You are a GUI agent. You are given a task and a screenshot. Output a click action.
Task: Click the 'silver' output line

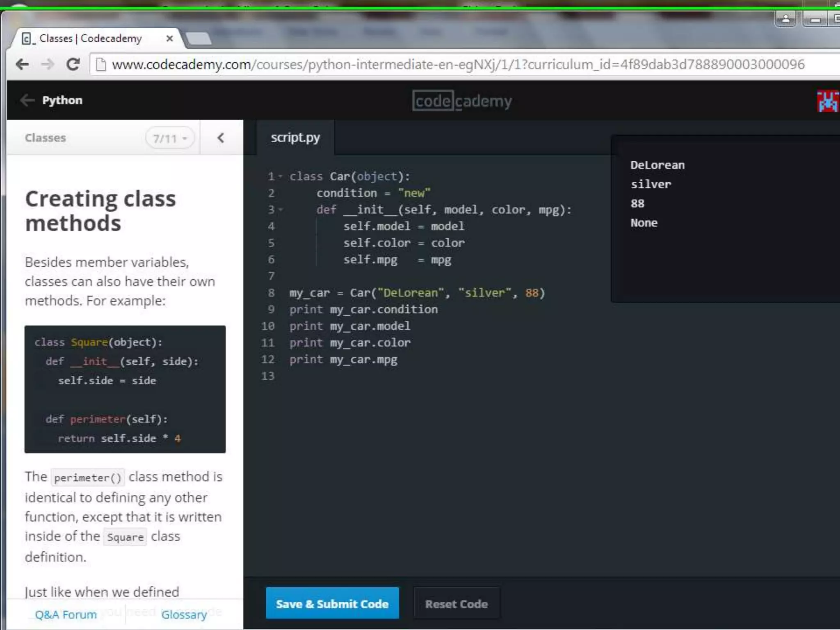651,184
